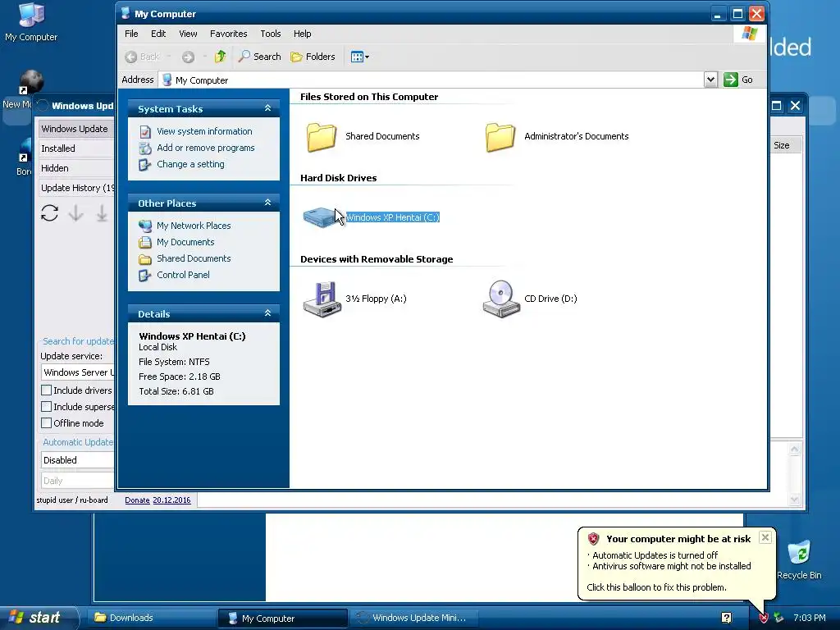Select the My Computer desktop icon

point(31,22)
